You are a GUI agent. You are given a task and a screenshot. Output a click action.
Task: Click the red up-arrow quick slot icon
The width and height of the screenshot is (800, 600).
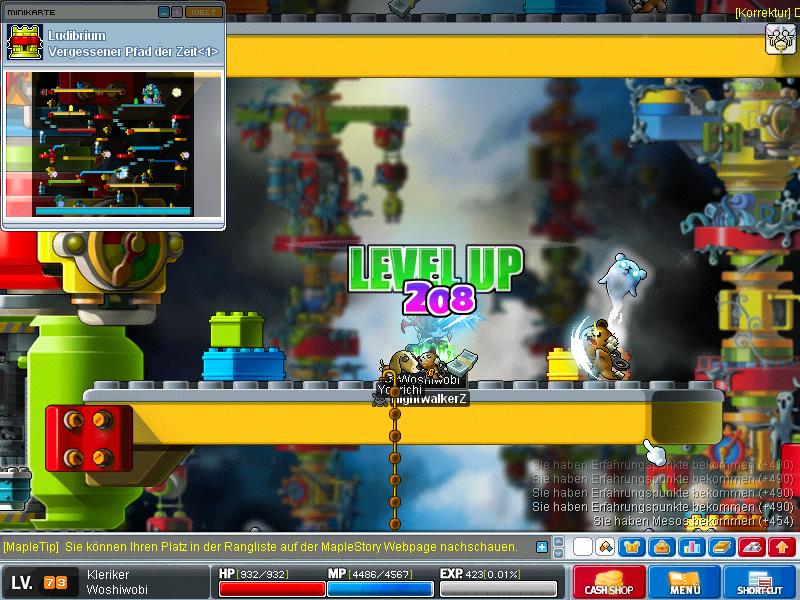(781, 547)
